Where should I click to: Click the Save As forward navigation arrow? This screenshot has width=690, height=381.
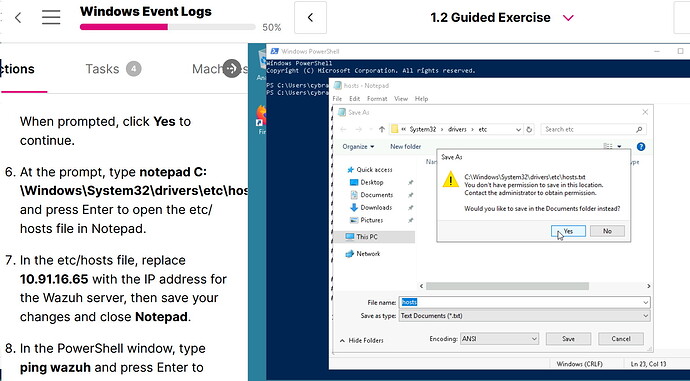click(x=359, y=129)
